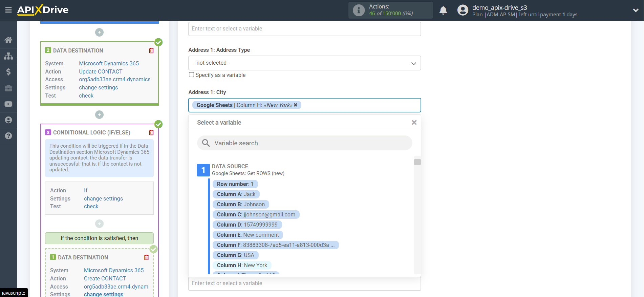
Task: Click top Enter text or select a variable field
Action: coord(304,29)
